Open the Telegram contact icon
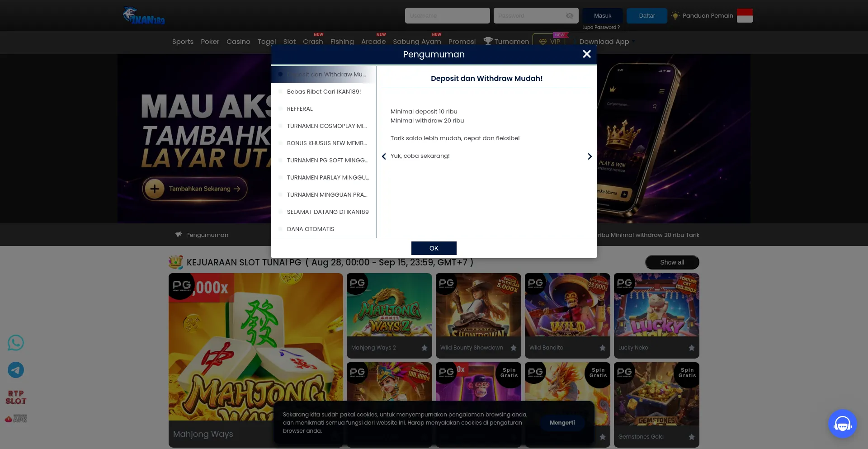This screenshot has height=449, width=868. point(16,370)
